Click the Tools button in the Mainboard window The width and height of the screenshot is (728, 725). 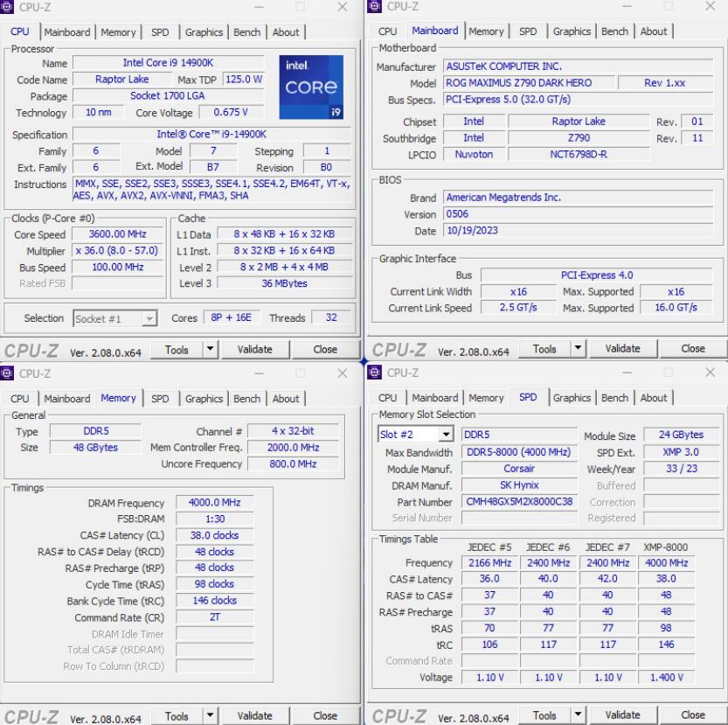click(544, 348)
